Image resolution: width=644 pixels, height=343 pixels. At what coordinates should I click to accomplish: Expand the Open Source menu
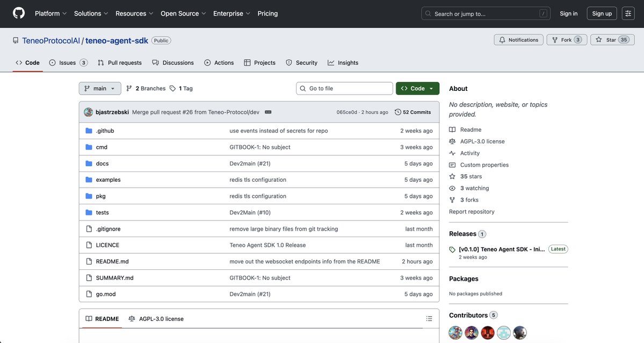click(x=183, y=13)
